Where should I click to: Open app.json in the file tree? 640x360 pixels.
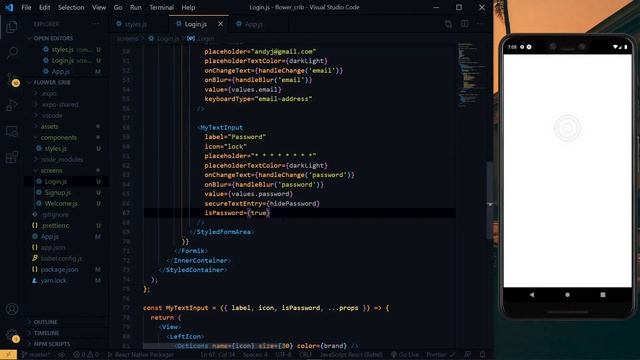53,247
